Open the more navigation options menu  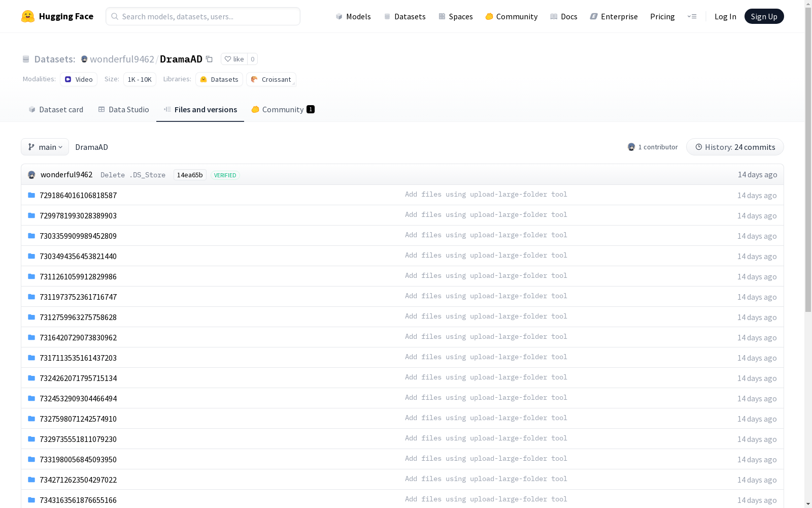pyautogui.click(x=692, y=16)
